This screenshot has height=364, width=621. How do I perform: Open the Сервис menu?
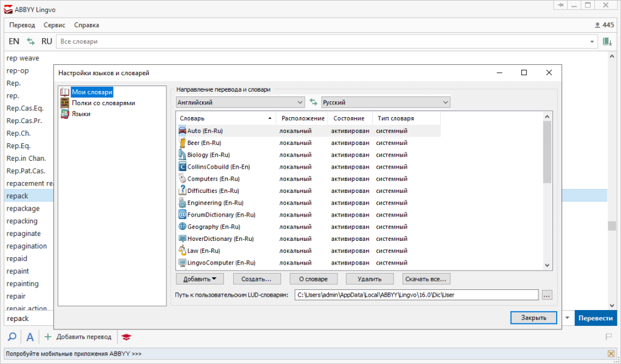click(x=55, y=25)
